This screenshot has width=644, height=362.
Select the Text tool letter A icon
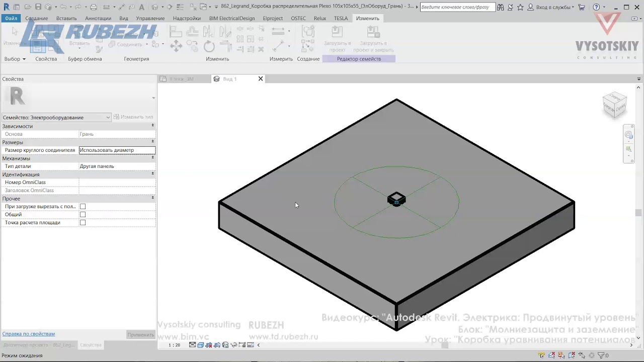click(x=141, y=7)
